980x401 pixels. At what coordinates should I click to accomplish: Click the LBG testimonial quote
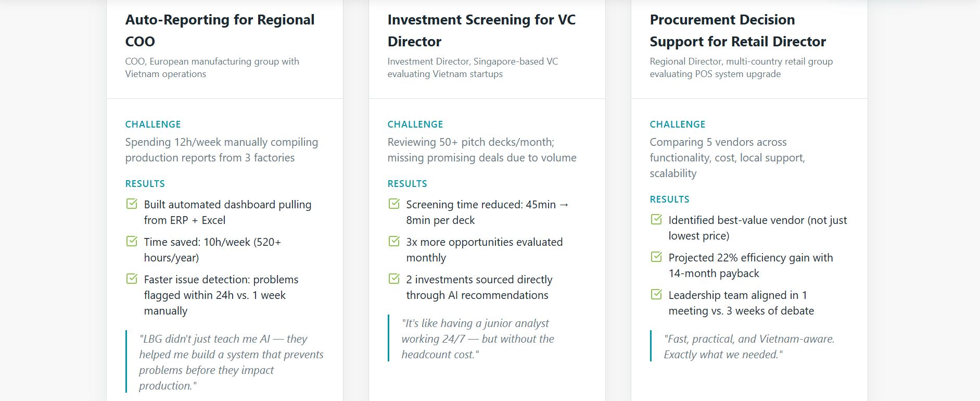[231, 362]
